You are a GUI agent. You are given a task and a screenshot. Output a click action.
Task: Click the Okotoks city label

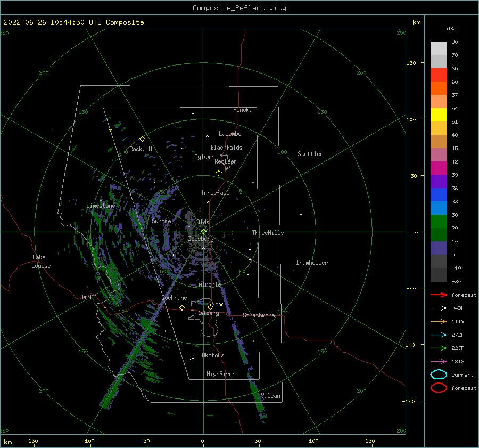pos(213,355)
